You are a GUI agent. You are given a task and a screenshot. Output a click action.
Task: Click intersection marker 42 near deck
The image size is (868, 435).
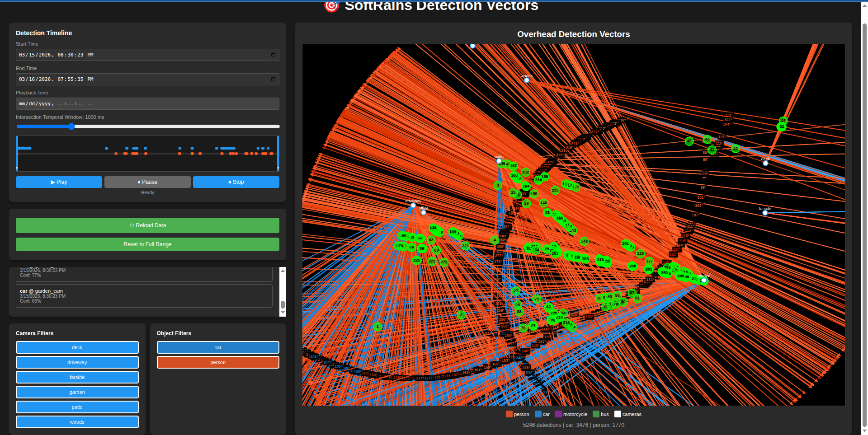(736, 149)
